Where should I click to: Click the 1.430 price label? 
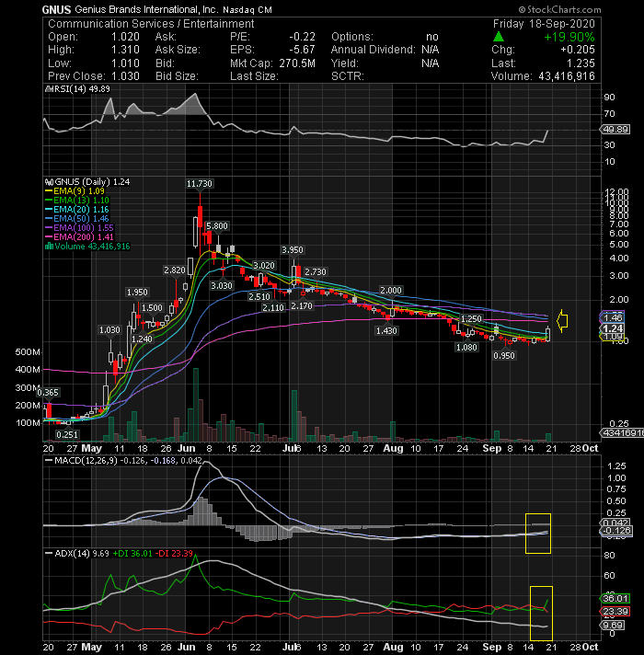(x=386, y=331)
